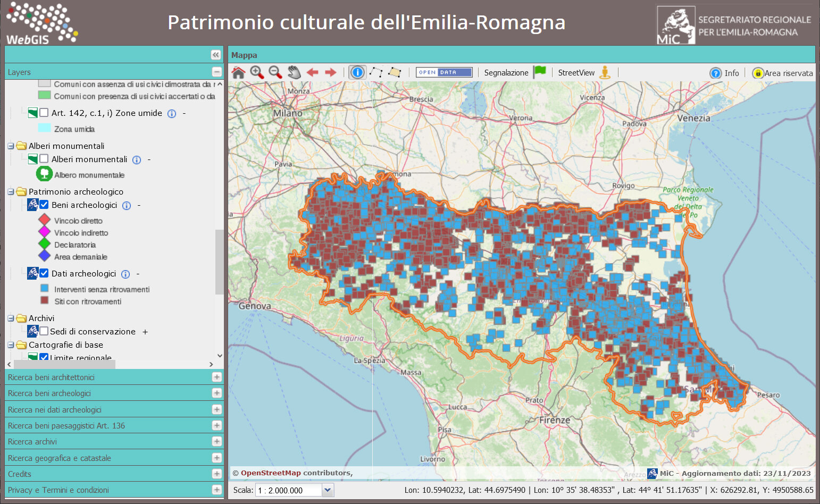Screen dimensions: 820x504
Task: Select the measure distance line tool
Action: (x=376, y=73)
